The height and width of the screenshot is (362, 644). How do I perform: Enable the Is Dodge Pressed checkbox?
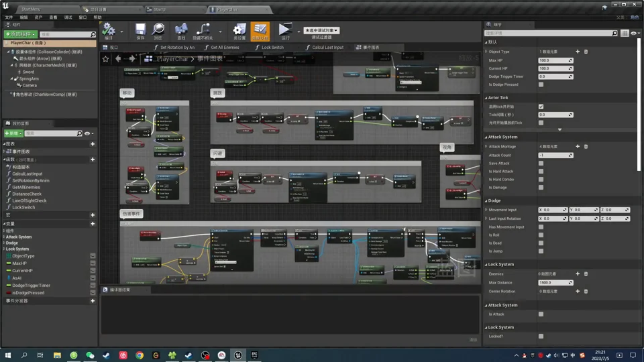pyautogui.click(x=541, y=84)
